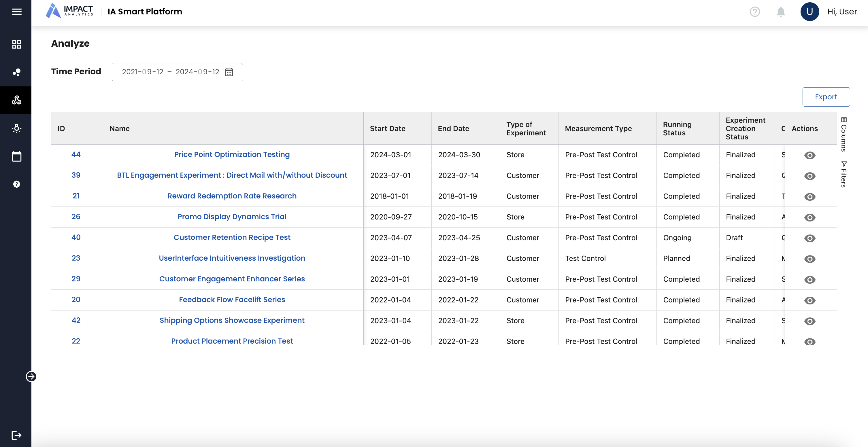Image resolution: width=868 pixels, height=447 pixels.
Task: Open the date range calendar picker
Action: click(229, 72)
